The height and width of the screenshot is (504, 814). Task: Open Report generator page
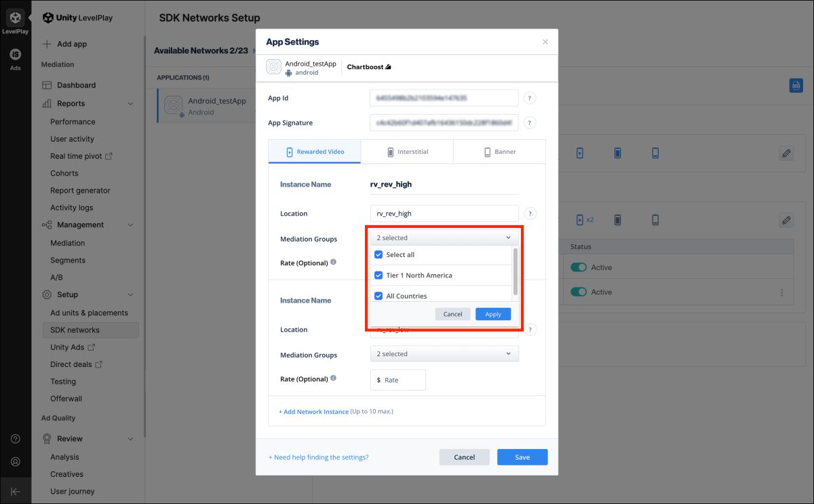[x=80, y=191]
